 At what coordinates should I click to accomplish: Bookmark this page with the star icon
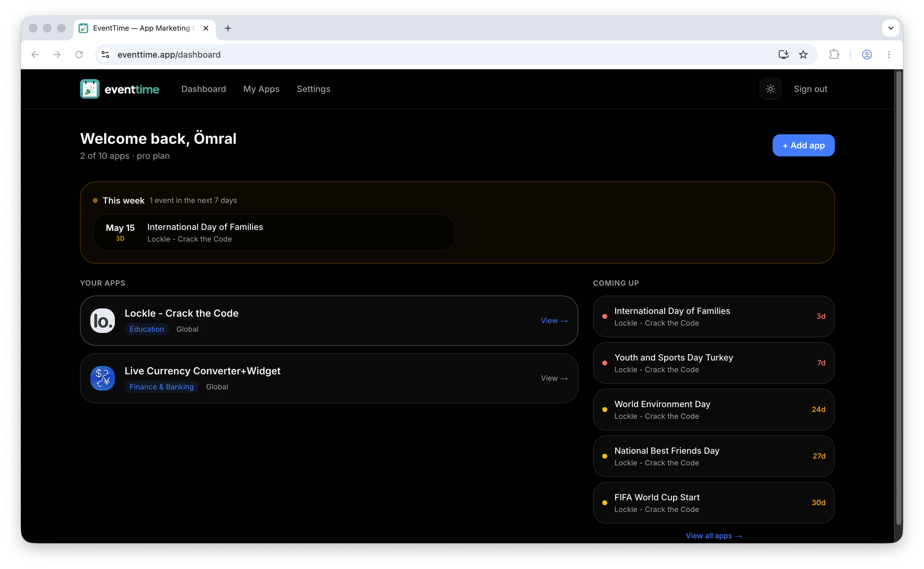coord(803,55)
